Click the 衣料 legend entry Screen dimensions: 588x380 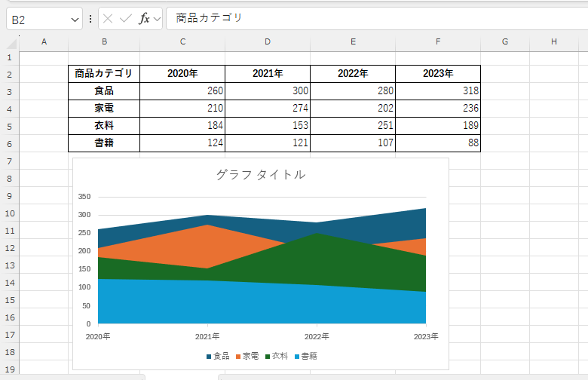[x=277, y=356]
